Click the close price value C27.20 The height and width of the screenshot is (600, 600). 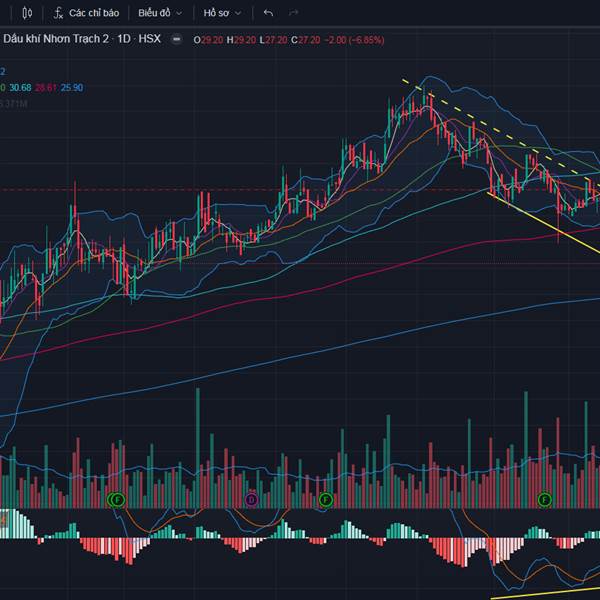(305, 40)
